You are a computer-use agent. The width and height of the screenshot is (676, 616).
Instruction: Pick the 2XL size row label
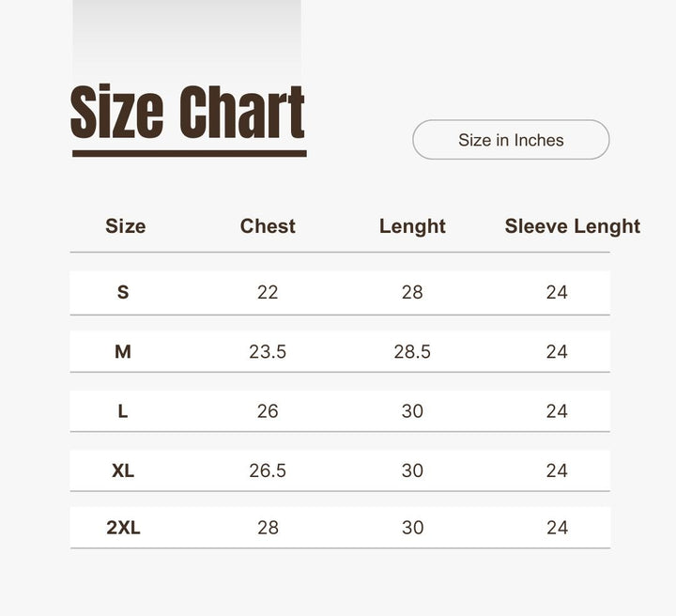click(123, 528)
